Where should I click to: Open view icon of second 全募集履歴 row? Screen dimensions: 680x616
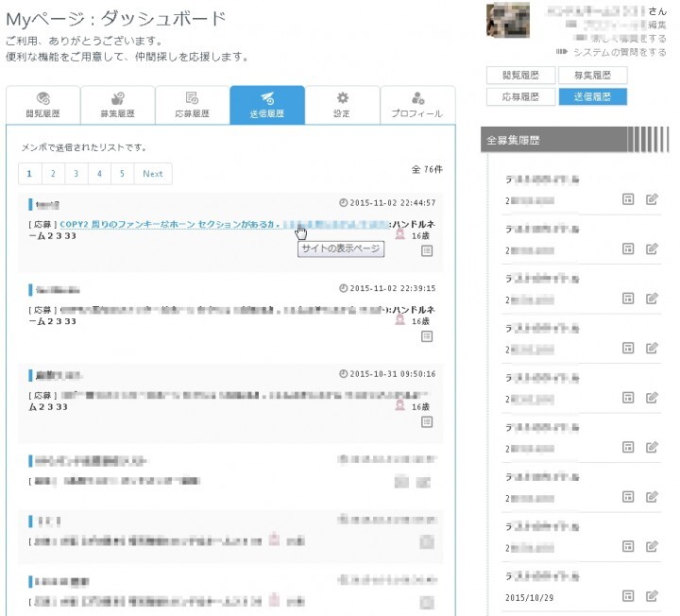628,249
